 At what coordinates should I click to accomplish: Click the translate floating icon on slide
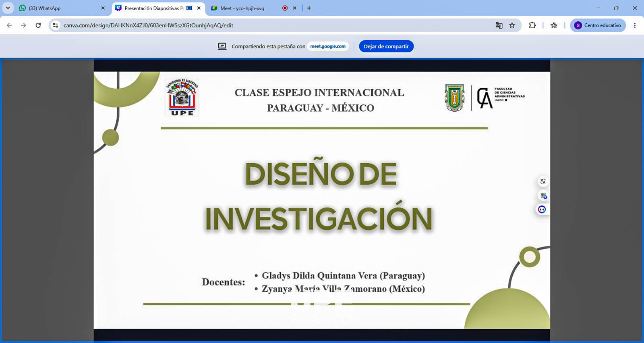tap(543, 181)
